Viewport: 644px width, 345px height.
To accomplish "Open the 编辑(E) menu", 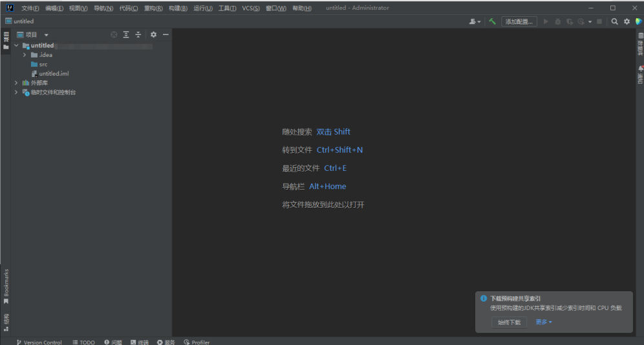I will coord(54,8).
